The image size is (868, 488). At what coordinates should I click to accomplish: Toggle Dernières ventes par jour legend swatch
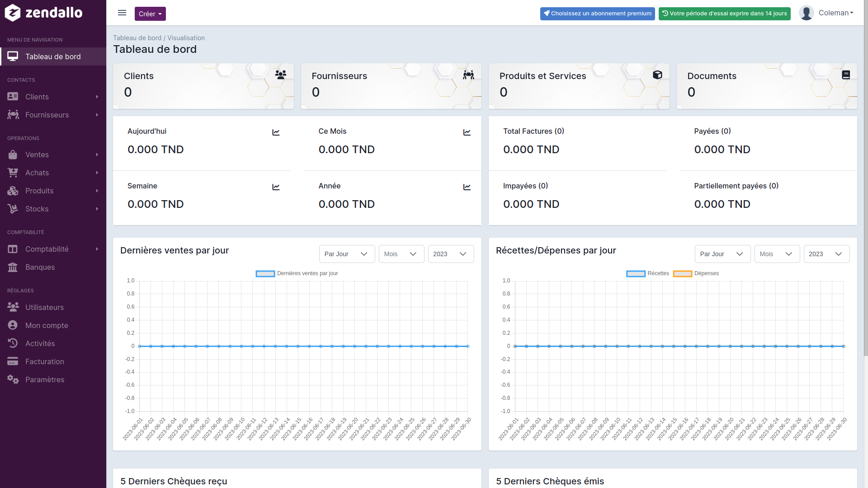265,274
